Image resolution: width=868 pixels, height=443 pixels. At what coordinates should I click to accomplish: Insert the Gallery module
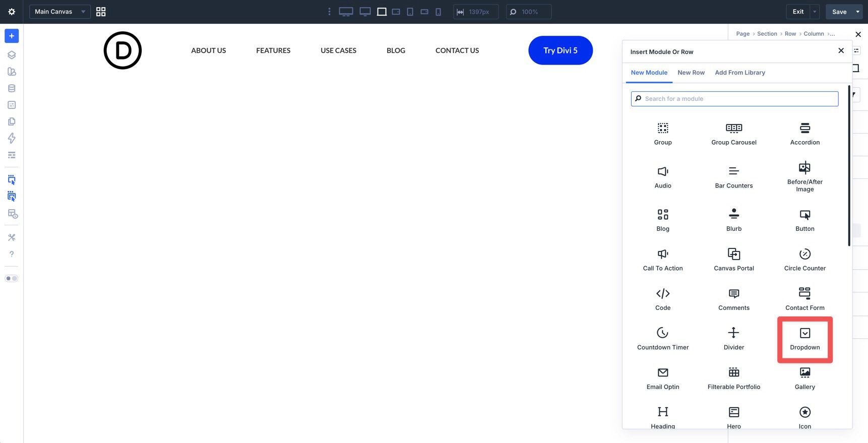[805, 378]
